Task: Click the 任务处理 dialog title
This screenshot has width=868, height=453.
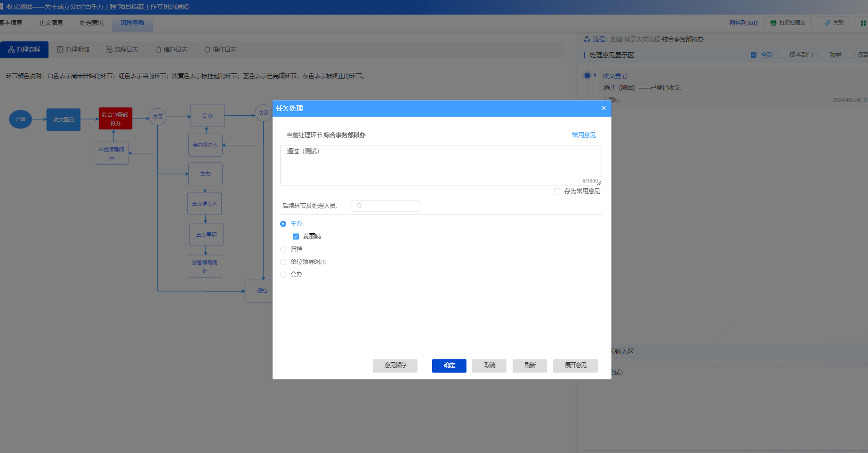Action: pyautogui.click(x=289, y=108)
